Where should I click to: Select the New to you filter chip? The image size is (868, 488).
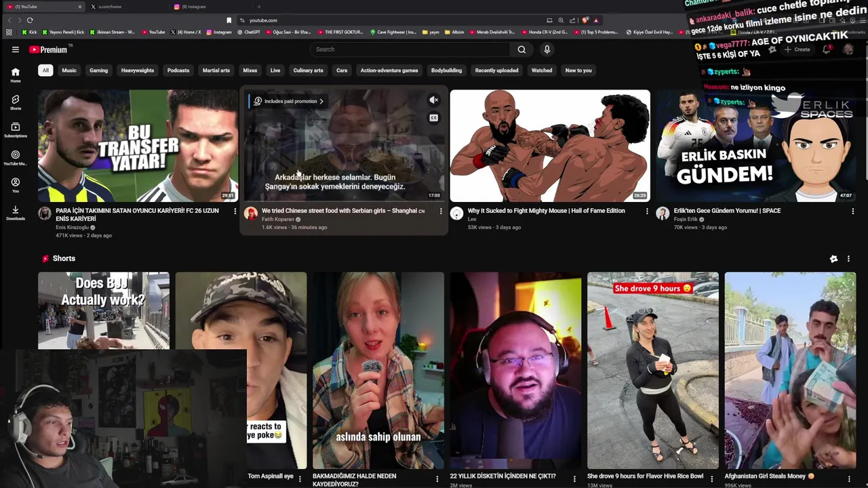coord(578,70)
